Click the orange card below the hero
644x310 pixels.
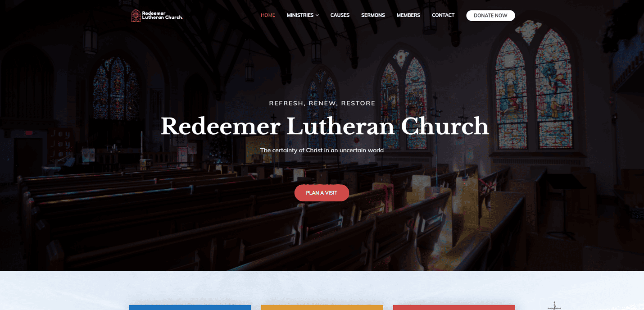tap(322, 307)
